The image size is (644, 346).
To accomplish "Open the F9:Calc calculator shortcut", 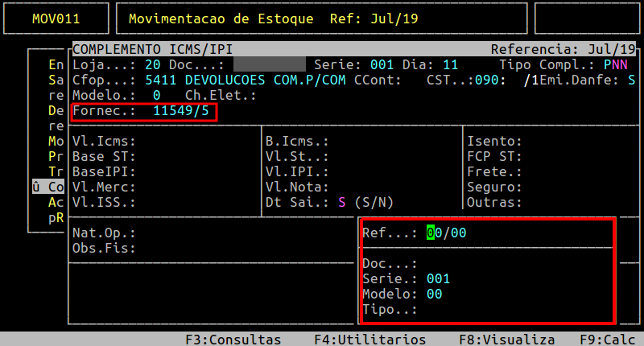I will [x=607, y=340].
